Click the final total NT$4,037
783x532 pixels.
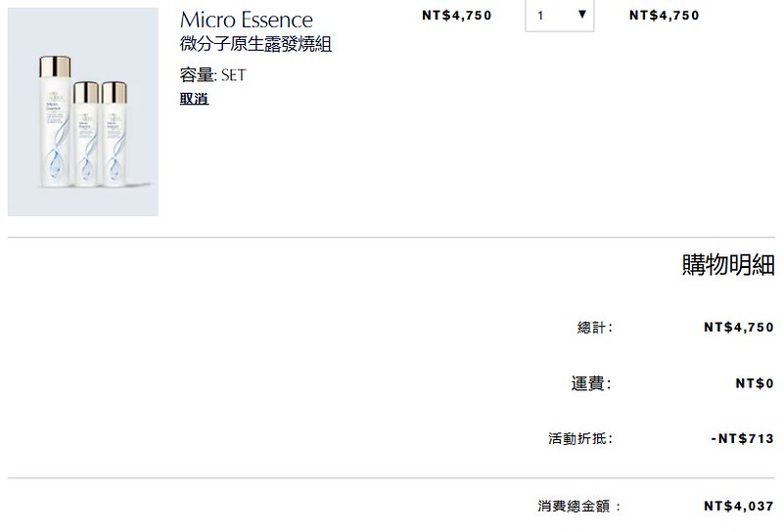click(x=739, y=507)
